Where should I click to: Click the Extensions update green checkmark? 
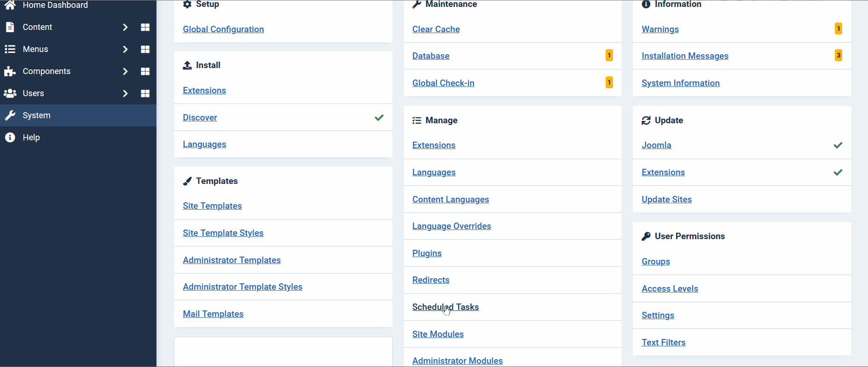coord(838,172)
